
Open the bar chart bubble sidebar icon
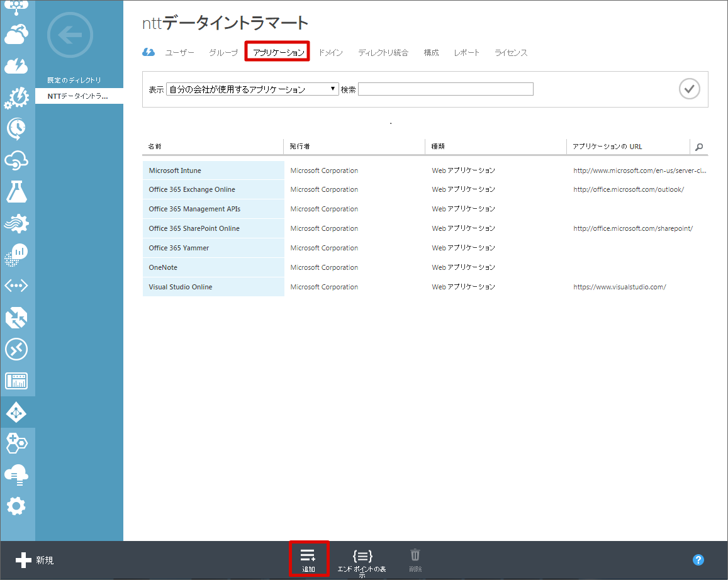(16, 255)
